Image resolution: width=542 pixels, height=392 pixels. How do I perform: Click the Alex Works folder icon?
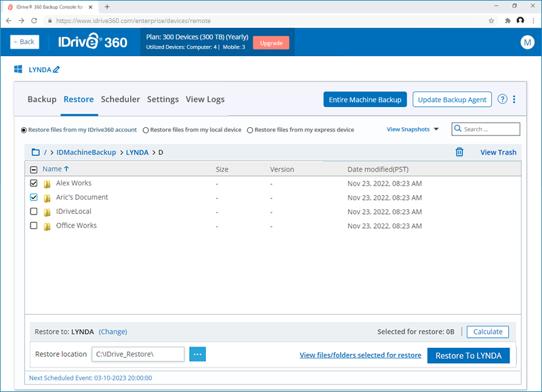47,183
